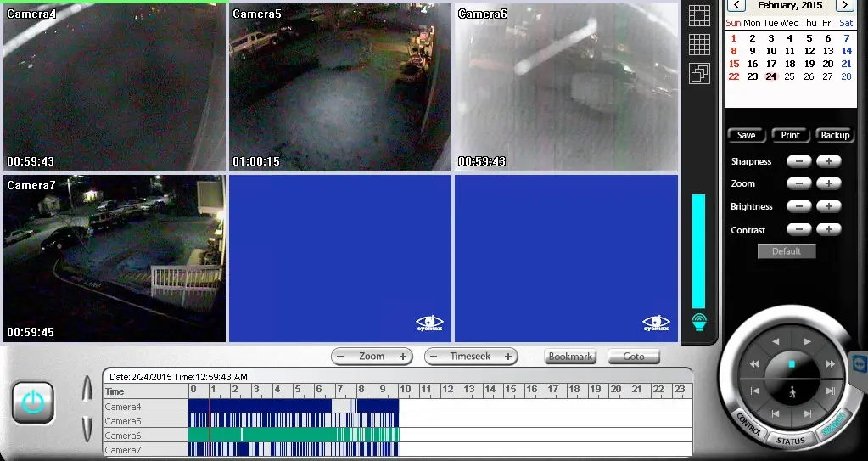Click the Default image settings button
Viewport: 868px width, 461px height.
pos(787,251)
